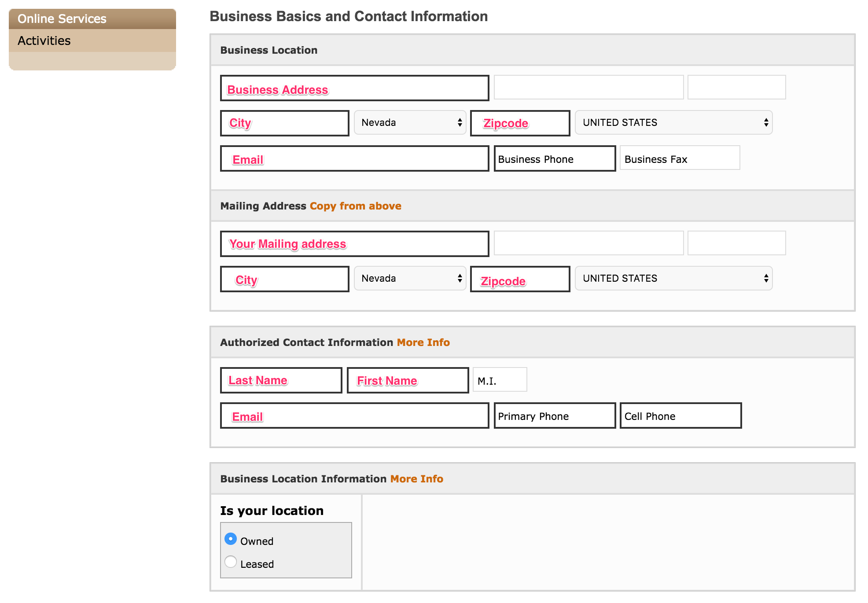Screen dimensions: 868x603
Task: Click the Copy from above link
Action: (x=356, y=206)
